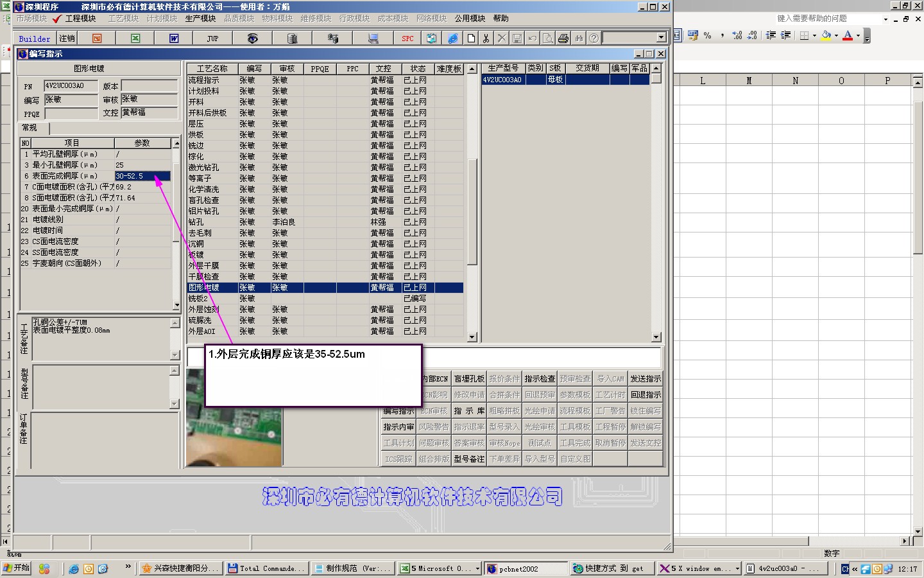Switch to Total Commander taskbar item
Image resolution: width=924 pixels, height=578 pixels.
[x=266, y=568]
